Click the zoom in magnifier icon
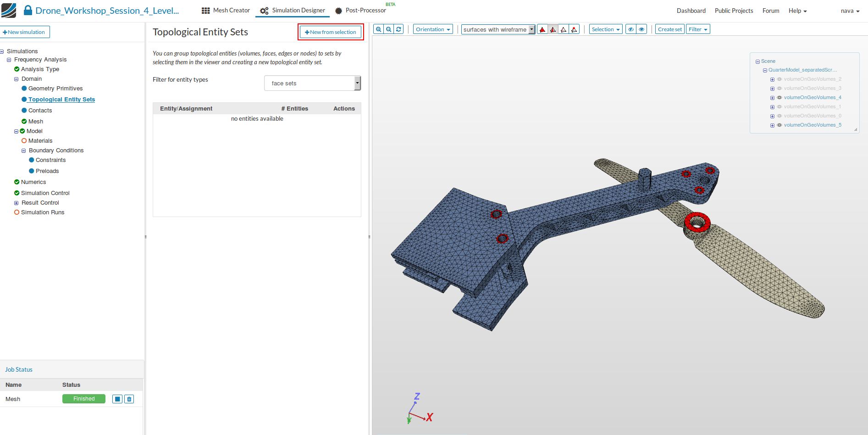 pos(378,29)
